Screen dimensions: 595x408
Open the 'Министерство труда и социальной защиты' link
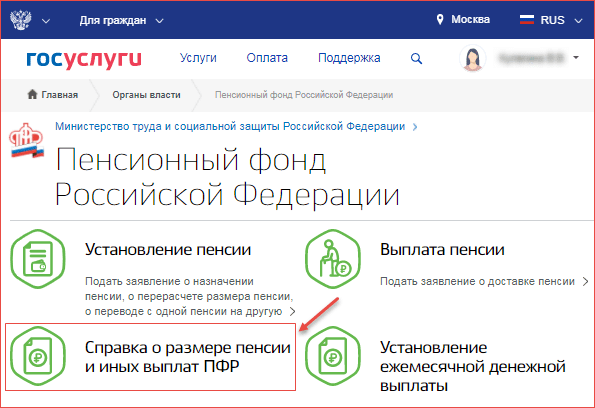(x=230, y=126)
